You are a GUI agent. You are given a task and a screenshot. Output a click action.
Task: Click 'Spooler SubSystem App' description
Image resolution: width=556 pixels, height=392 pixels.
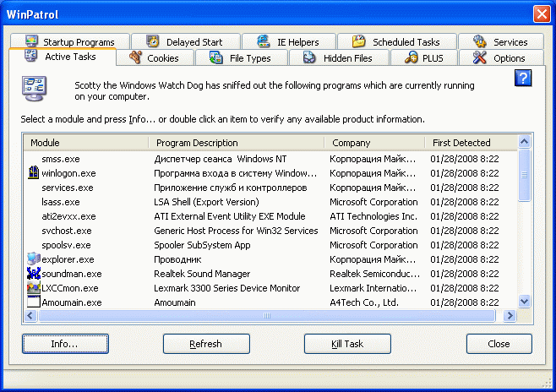(x=202, y=245)
